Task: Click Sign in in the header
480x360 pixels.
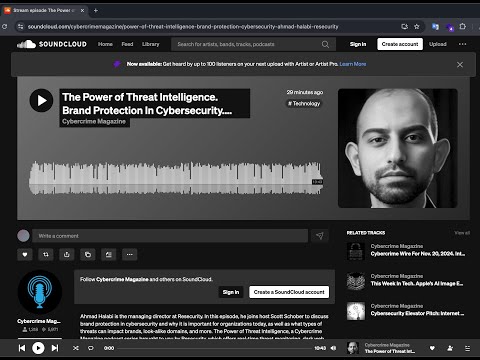Action: (x=358, y=44)
